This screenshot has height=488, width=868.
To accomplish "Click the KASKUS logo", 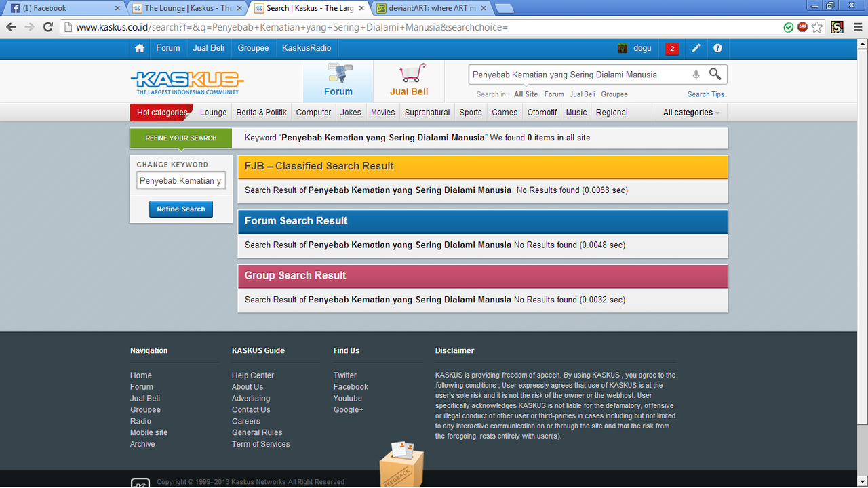I will pos(186,82).
